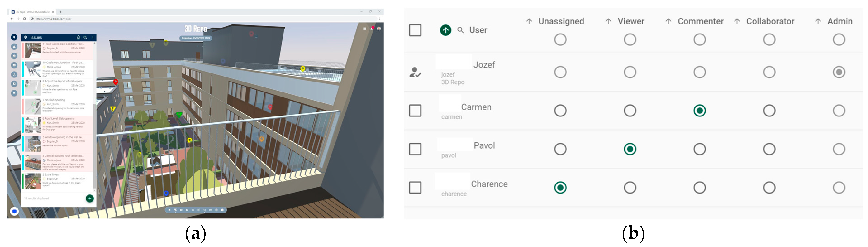Viewport: 868px width, 247px height.
Task: Sort by the Commenter column arrow
Action: [668, 21]
